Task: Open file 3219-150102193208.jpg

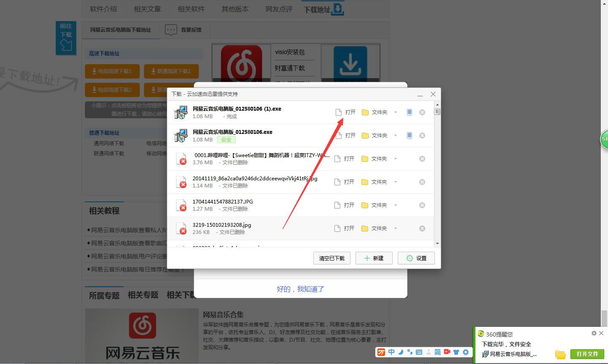Action: (345, 228)
